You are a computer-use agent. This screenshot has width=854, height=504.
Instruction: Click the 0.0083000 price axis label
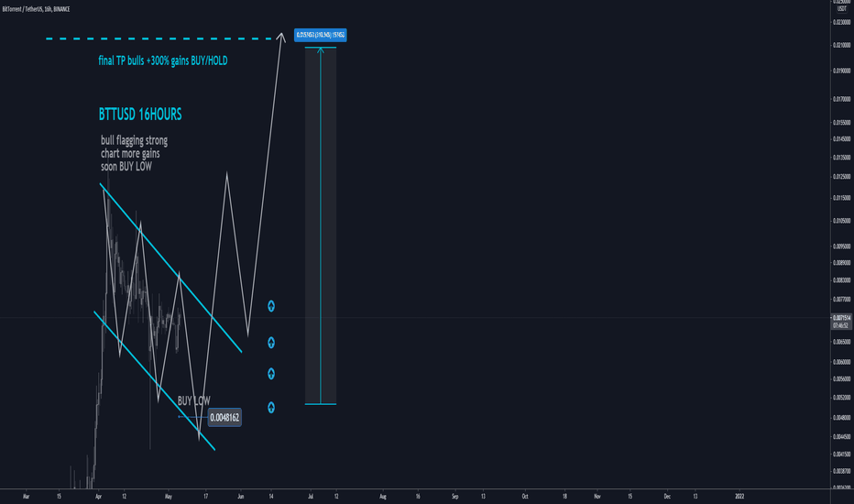click(x=841, y=280)
